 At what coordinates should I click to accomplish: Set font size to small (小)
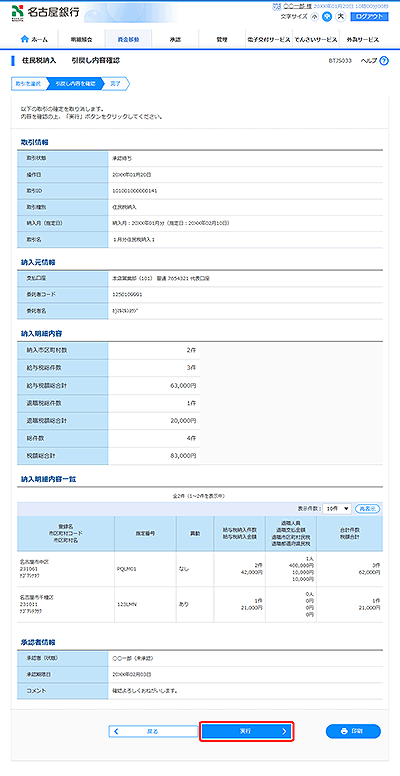tap(314, 16)
